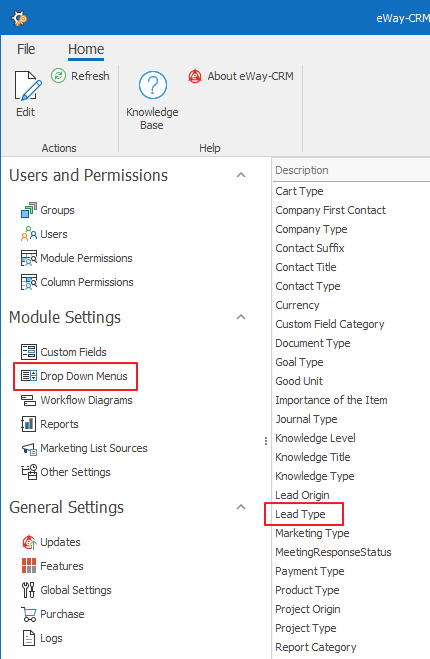Select the Currency row
This screenshot has height=659, width=430.
coord(351,305)
